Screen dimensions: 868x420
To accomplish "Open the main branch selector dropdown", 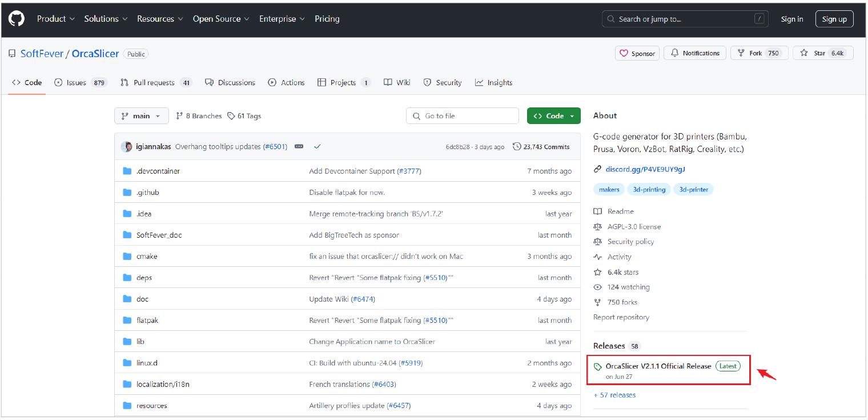I will pos(142,116).
